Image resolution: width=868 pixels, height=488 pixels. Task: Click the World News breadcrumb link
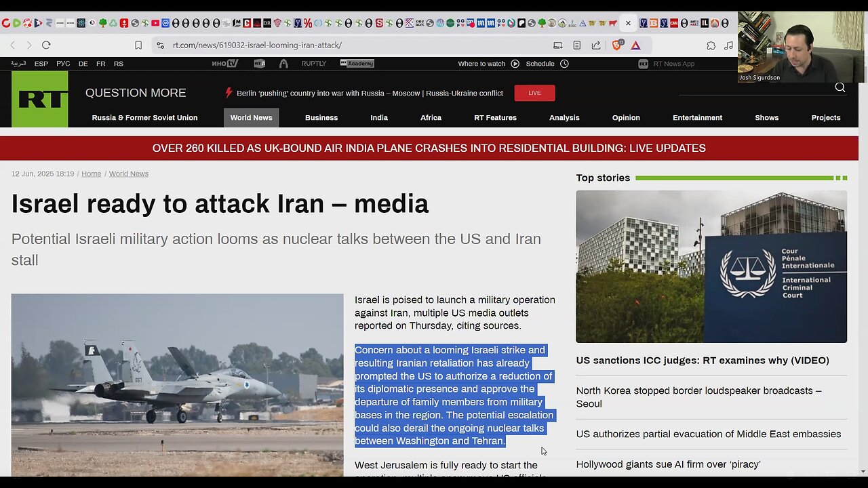(129, 174)
